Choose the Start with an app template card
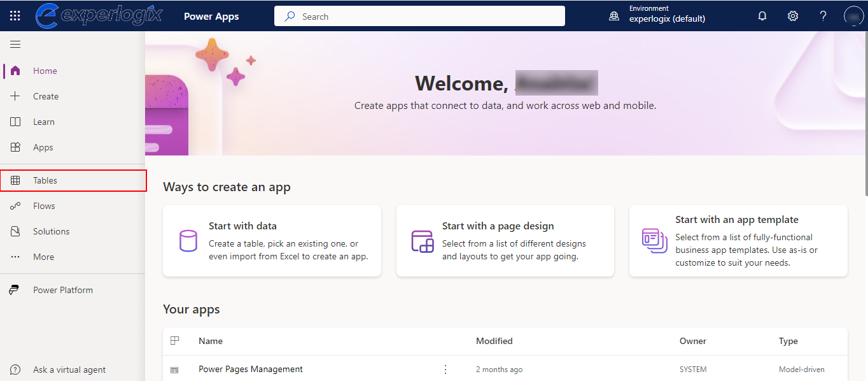This screenshot has width=868, height=381. pyautogui.click(x=738, y=241)
